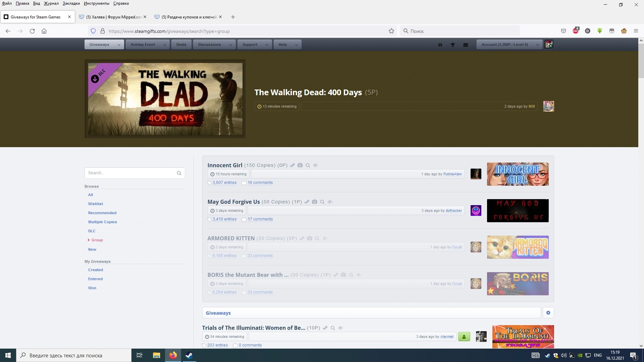Open created giveaways gift icon in the site header

(440, 45)
